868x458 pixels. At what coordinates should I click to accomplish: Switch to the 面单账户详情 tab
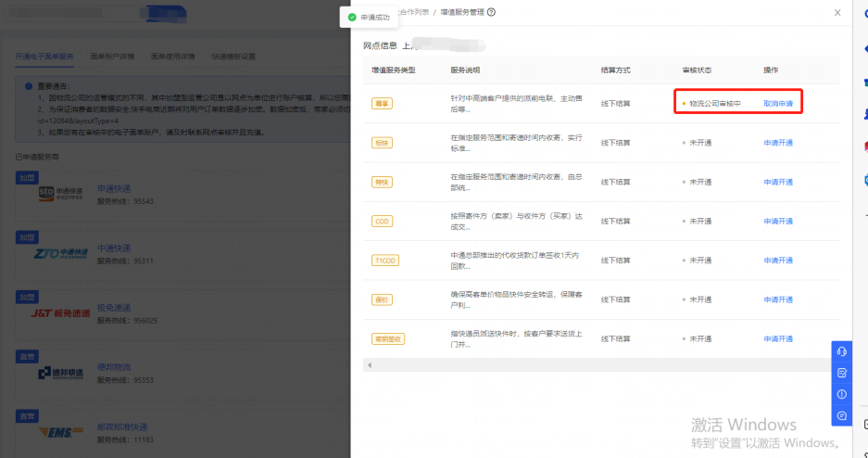pyautogui.click(x=110, y=57)
